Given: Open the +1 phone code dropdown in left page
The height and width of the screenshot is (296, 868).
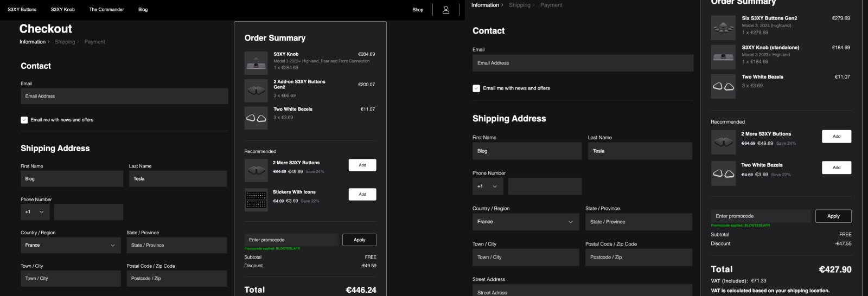Looking at the screenshot, I should click(35, 212).
